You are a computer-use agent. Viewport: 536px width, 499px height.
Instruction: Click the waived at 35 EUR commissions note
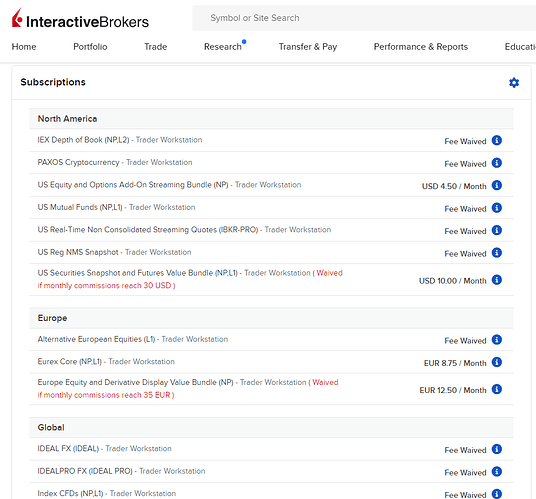188,389
